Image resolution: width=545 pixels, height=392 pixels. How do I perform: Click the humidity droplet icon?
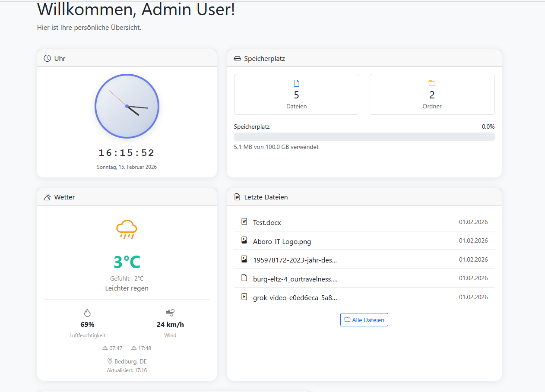tap(87, 313)
